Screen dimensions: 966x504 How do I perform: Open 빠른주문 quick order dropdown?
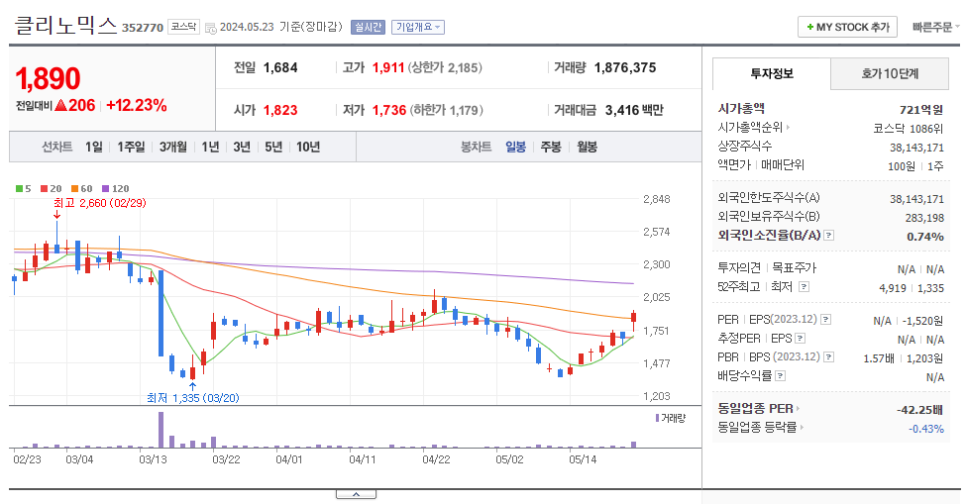(935, 27)
